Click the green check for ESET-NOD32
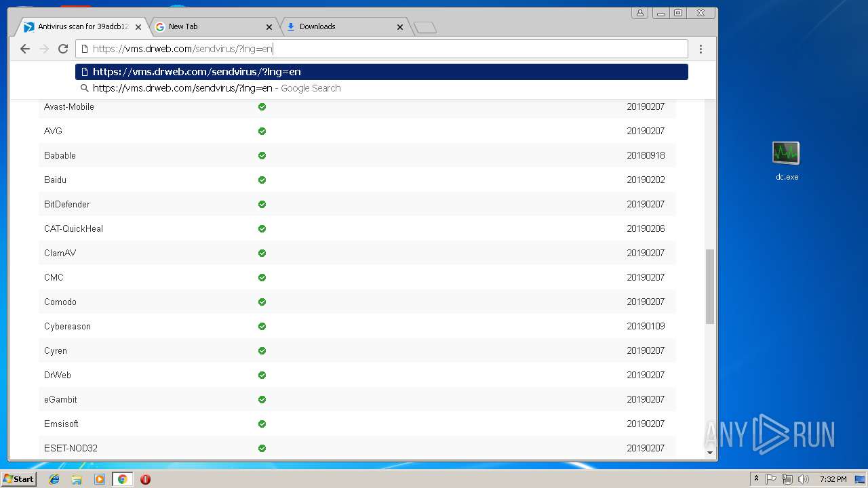The width and height of the screenshot is (868, 488). tap(262, 448)
